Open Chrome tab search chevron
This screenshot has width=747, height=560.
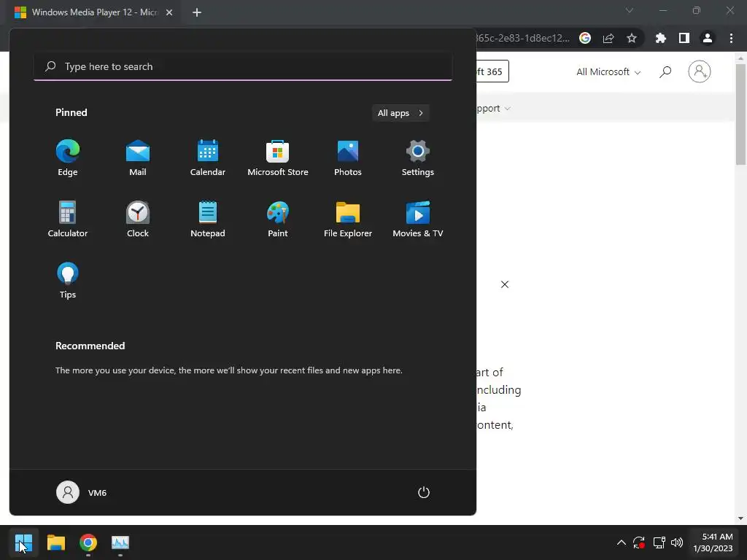(630, 10)
